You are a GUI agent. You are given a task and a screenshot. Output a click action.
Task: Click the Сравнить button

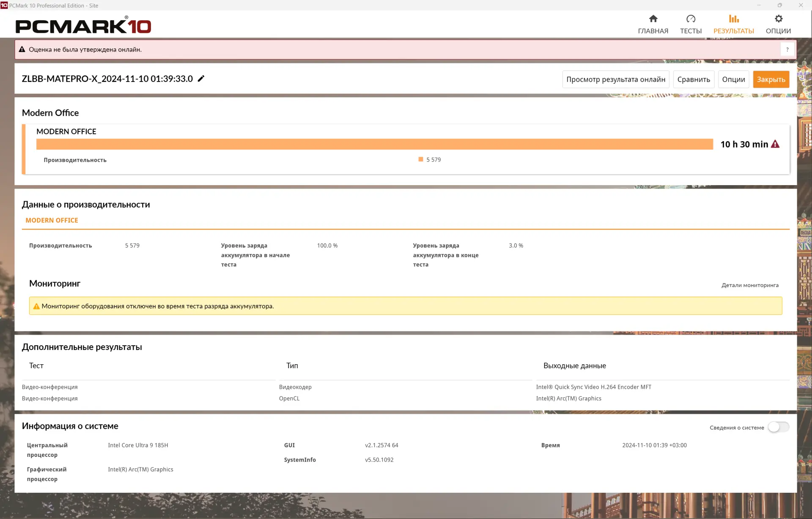pyautogui.click(x=694, y=79)
